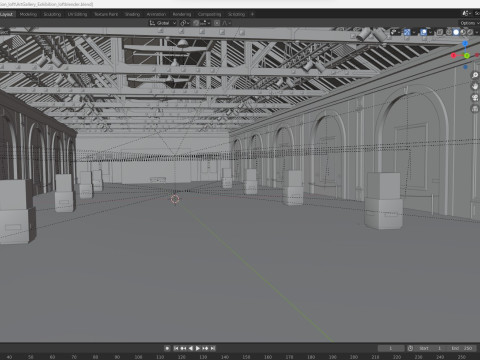Open the pivot point dropdown
Screen dimensions: 480x360
(185, 23)
